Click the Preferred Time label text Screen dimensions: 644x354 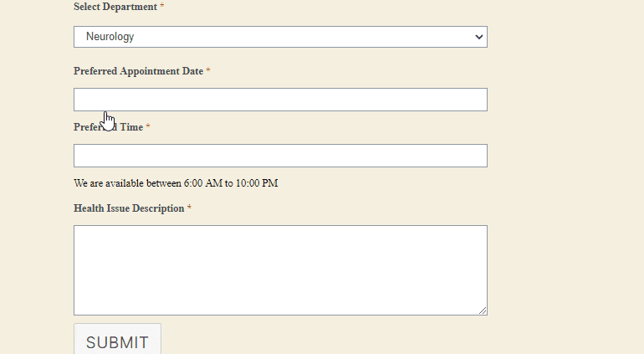109,127
